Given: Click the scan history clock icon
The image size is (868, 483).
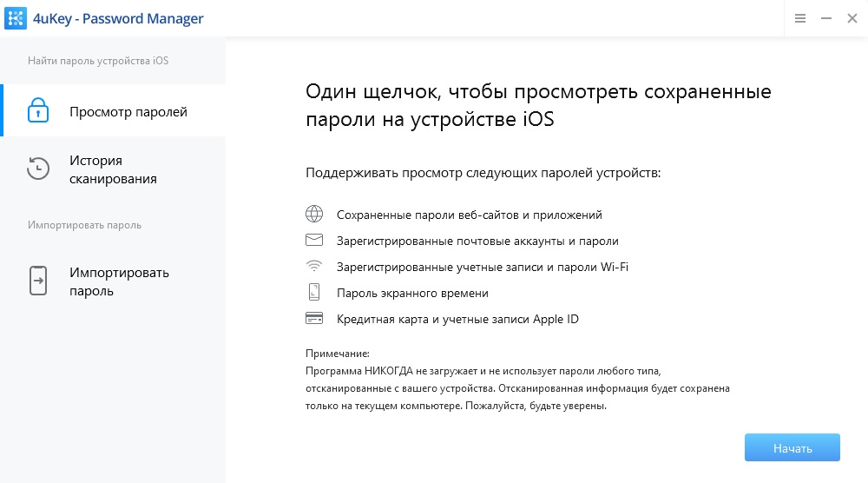Looking at the screenshot, I should [x=38, y=169].
